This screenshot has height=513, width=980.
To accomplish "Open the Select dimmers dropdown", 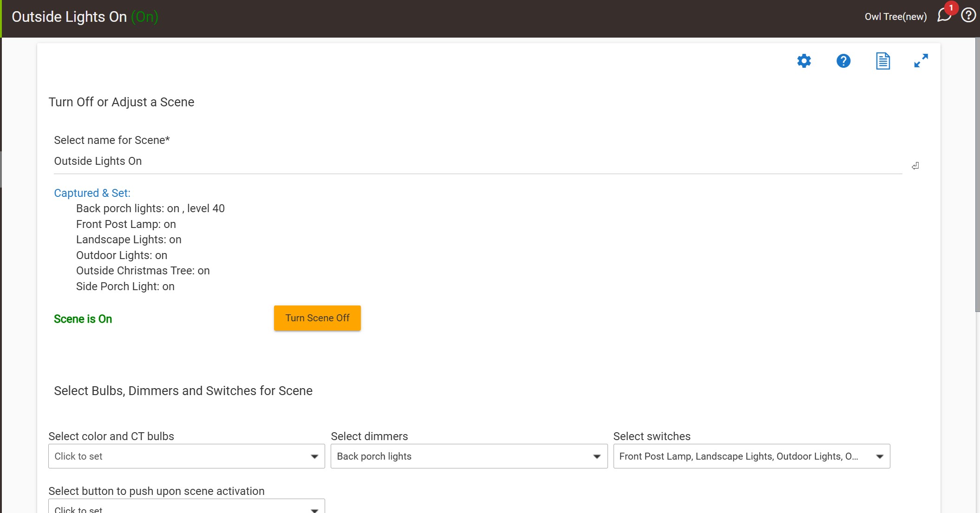I will tap(469, 456).
